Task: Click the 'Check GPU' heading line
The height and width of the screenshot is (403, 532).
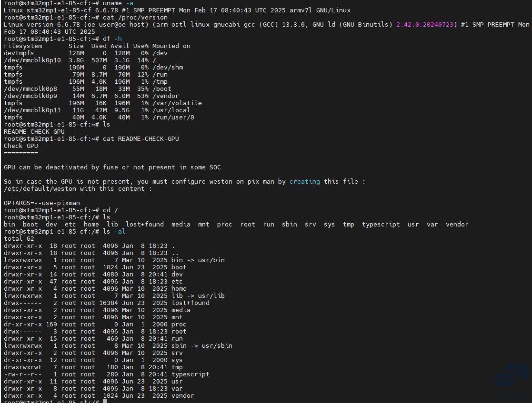Action: [x=20, y=146]
